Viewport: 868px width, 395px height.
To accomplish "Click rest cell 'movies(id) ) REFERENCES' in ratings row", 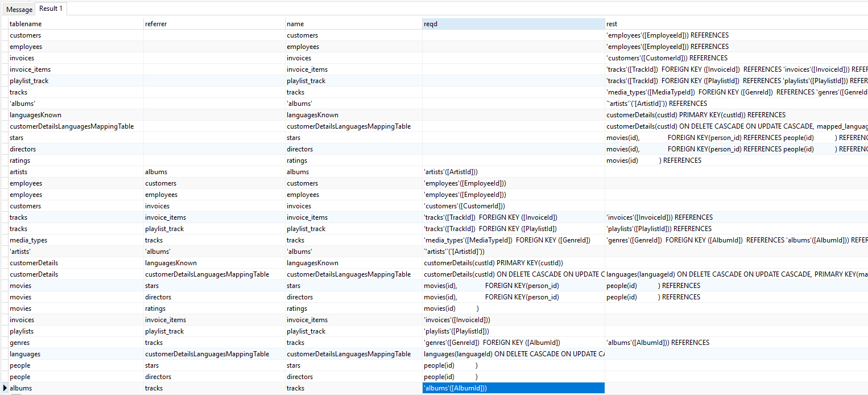I will tap(736, 161).
